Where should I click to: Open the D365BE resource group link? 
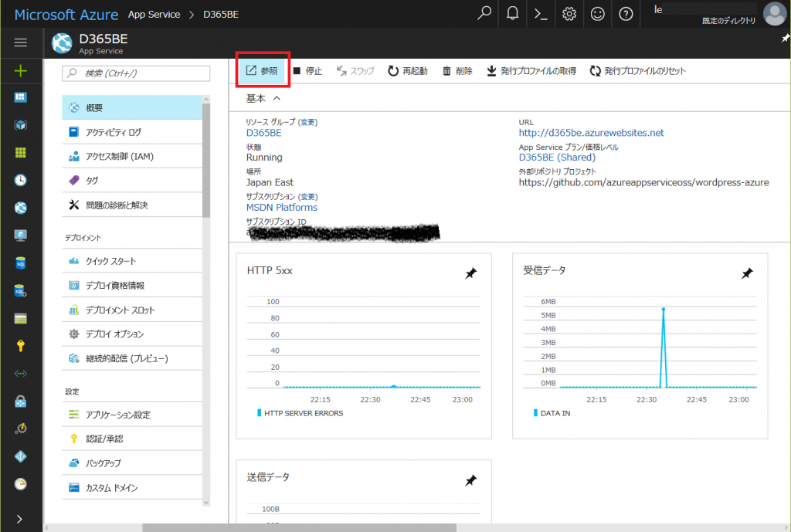click(x=264, y=133)
